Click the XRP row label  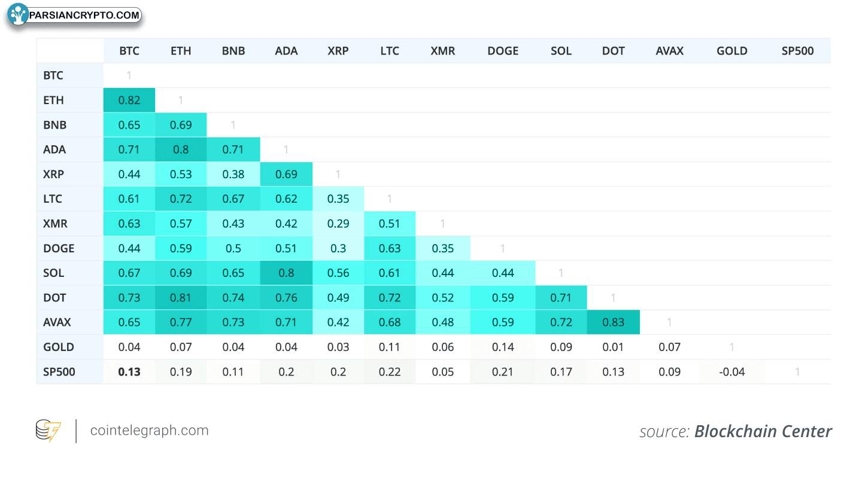pos(70,174)
